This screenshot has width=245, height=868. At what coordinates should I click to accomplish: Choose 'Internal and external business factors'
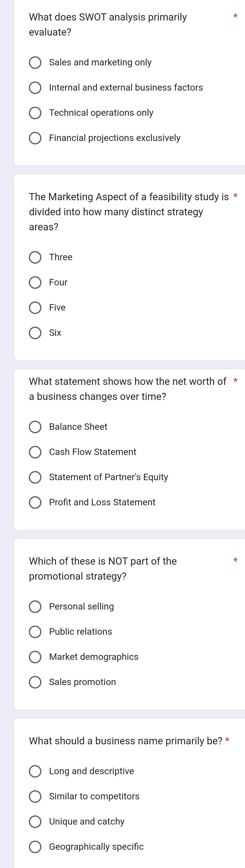pyautogui.click(x=35, y=88)
